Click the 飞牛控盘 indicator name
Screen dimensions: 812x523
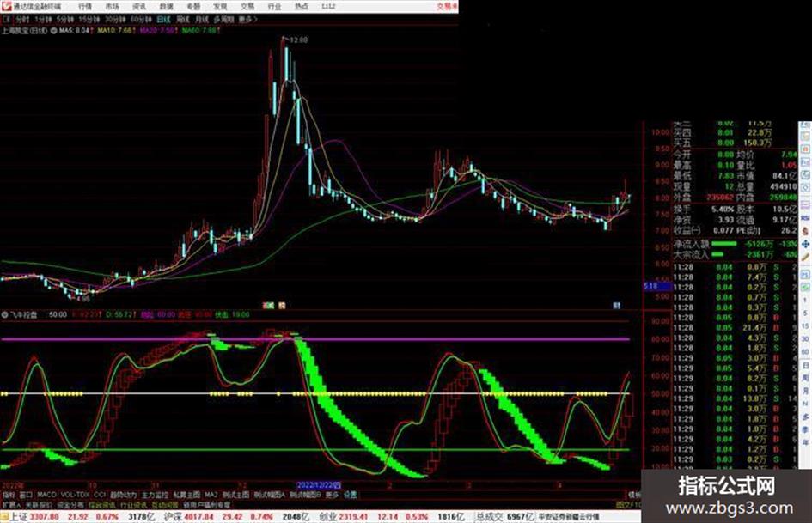(x=24, y=314)
